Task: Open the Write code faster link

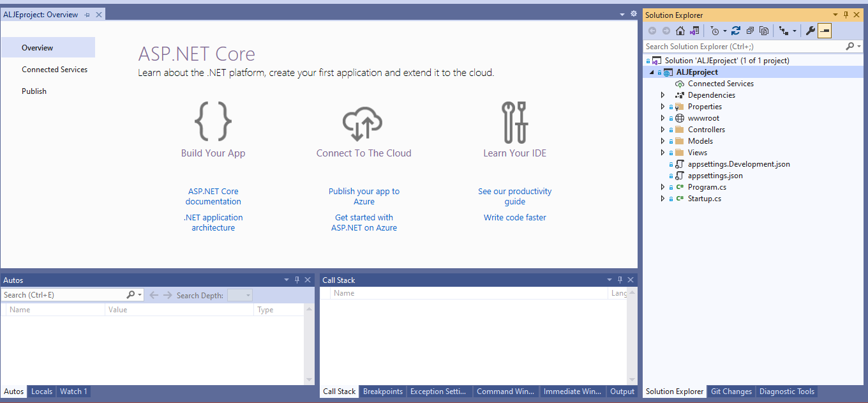Action: tap(515, 217)
